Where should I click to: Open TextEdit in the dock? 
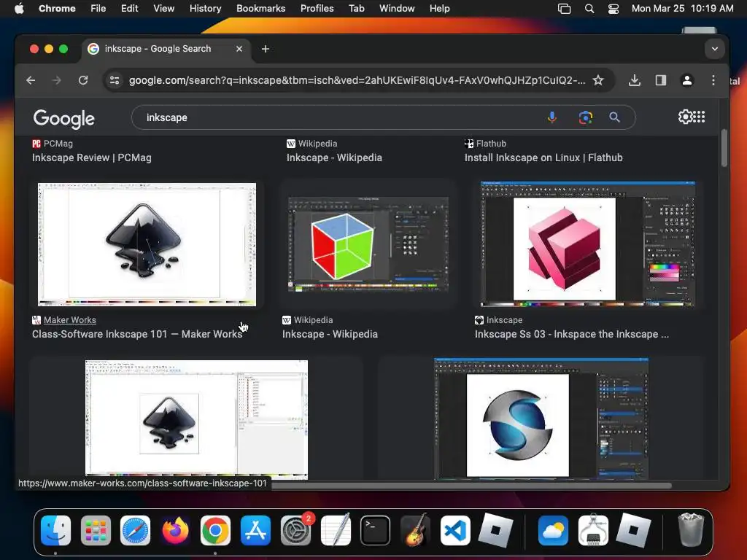pos(336,530)
